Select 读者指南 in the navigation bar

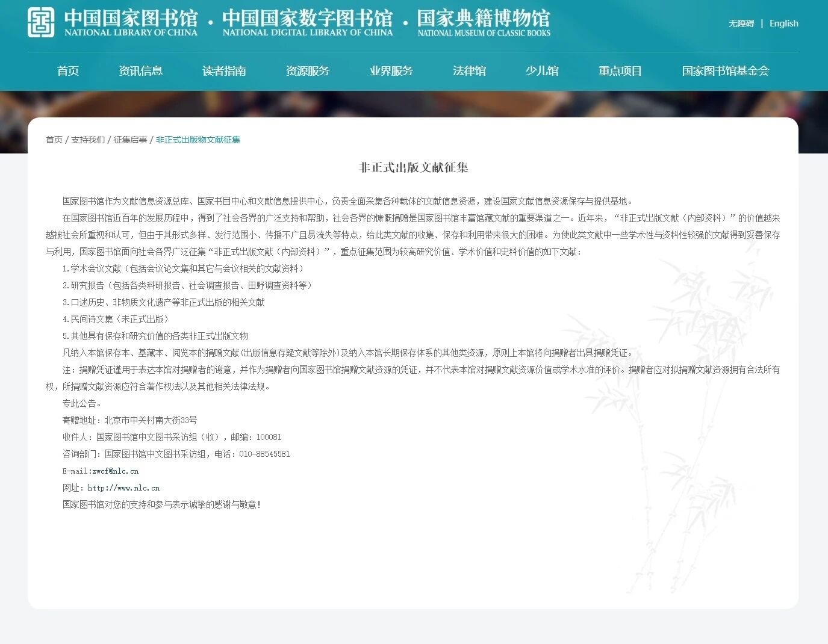224,71
